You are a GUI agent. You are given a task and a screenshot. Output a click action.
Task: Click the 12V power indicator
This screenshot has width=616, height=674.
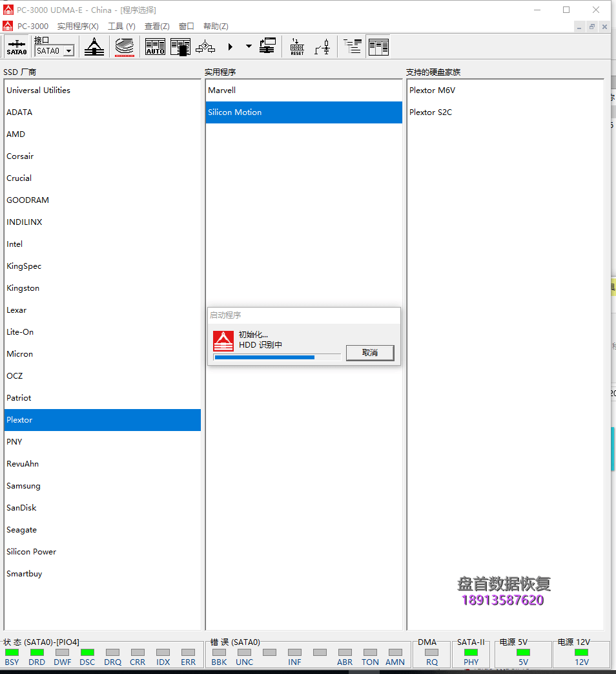(581, 653)
